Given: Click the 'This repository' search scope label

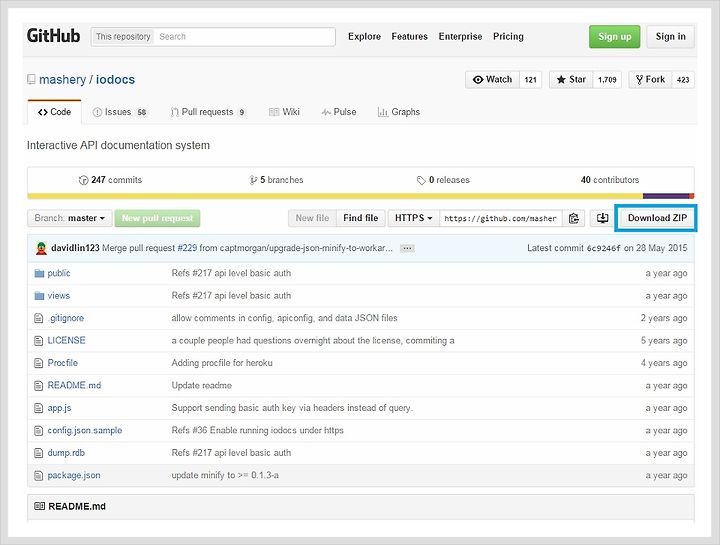Looking at the screenshot, I should click(123, 37).
